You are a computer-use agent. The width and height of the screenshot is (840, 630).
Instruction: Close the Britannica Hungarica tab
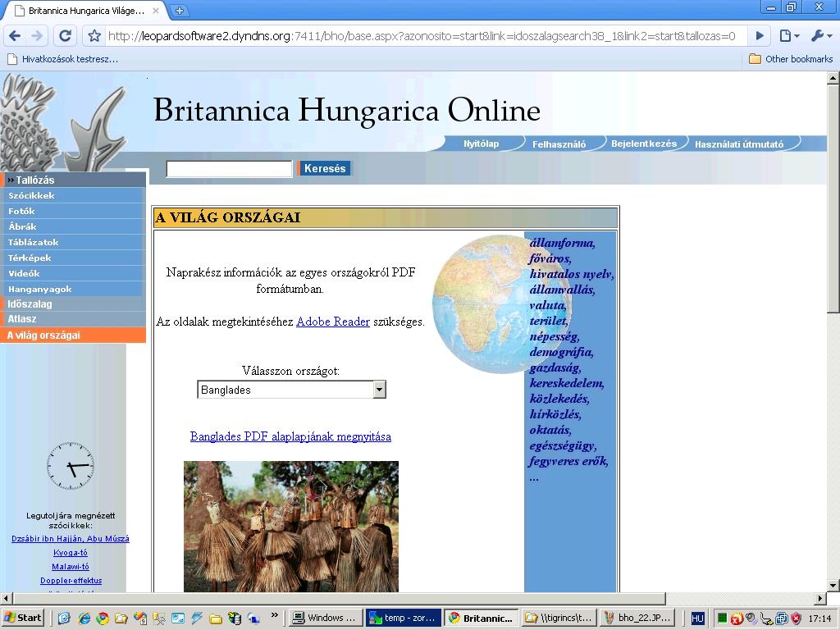(156, 10)
